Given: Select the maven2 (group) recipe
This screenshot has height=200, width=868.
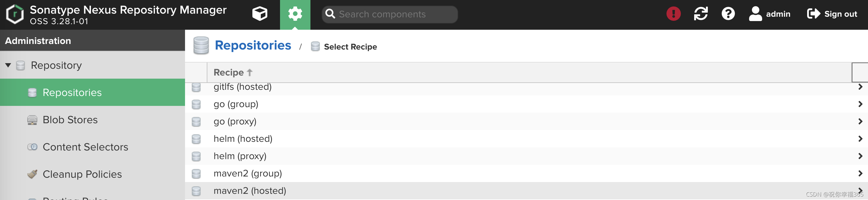Looking at the screenshot, I should pyautogui.click(x=248, y=173).
